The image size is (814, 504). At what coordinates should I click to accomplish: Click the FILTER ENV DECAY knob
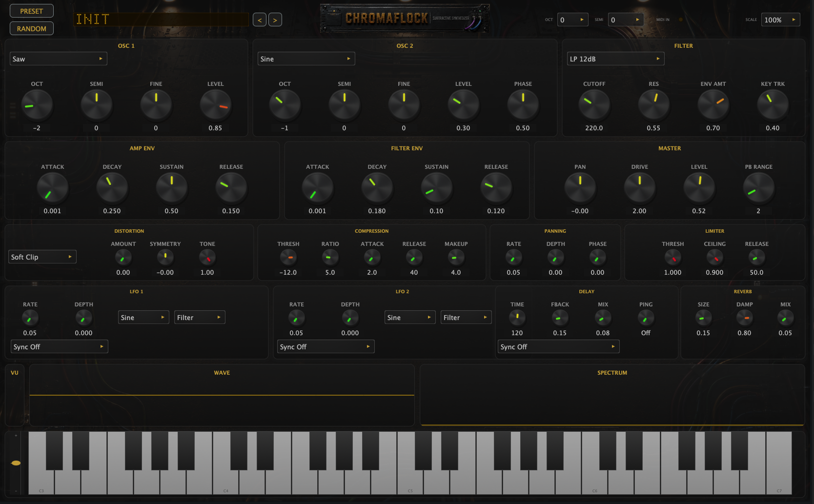point(377,188)
